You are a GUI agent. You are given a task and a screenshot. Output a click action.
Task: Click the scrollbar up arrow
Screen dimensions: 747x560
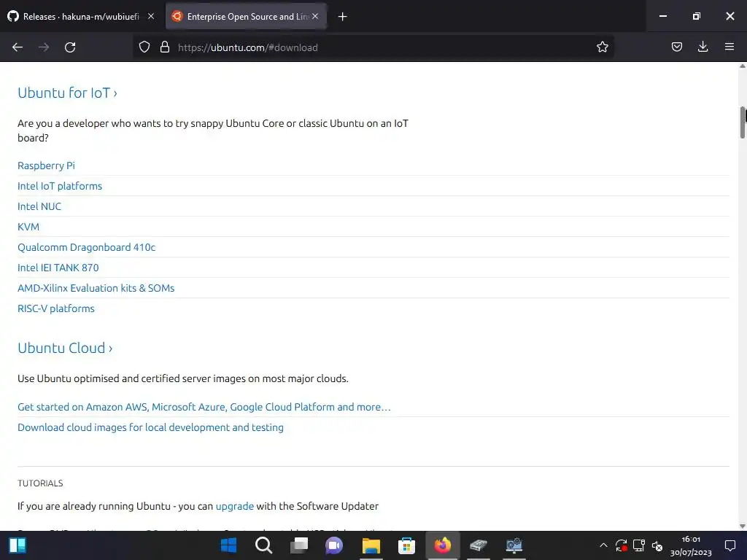click(742, 66)
